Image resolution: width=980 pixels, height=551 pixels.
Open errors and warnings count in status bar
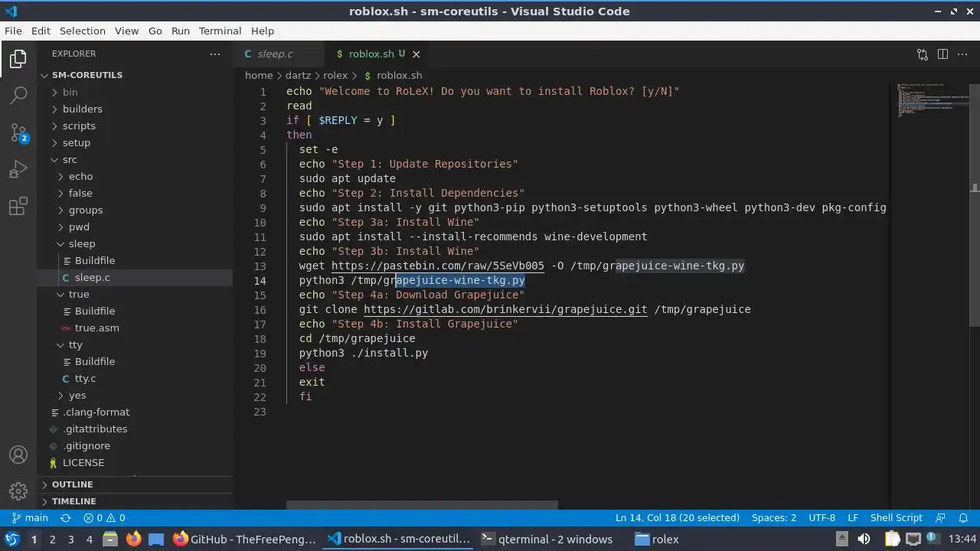[x=104, y=517]
